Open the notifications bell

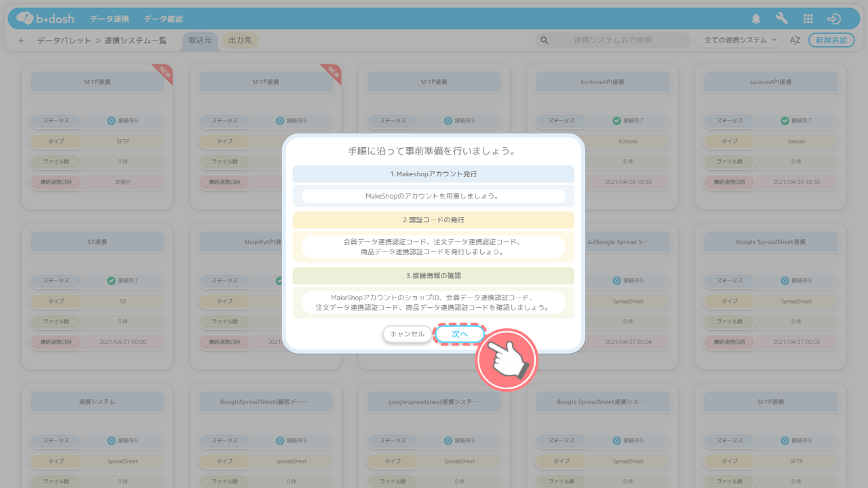point(756,19)
